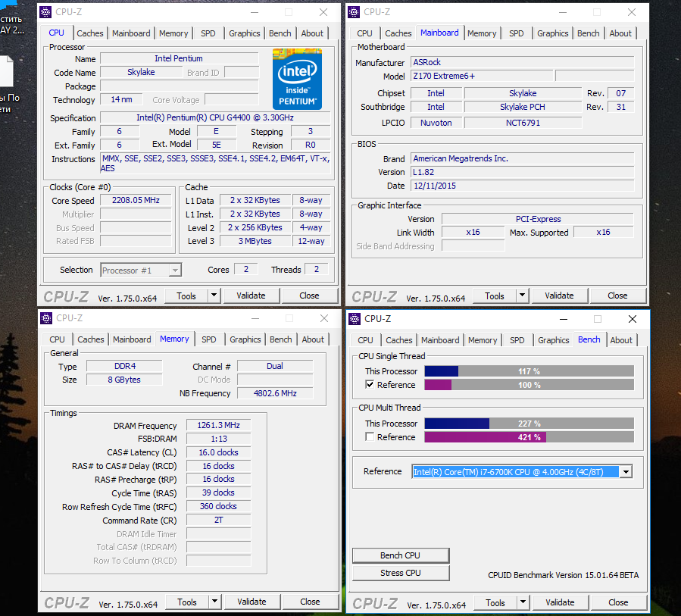
Task: Go to About tab in Bench window
Action: 621,340
